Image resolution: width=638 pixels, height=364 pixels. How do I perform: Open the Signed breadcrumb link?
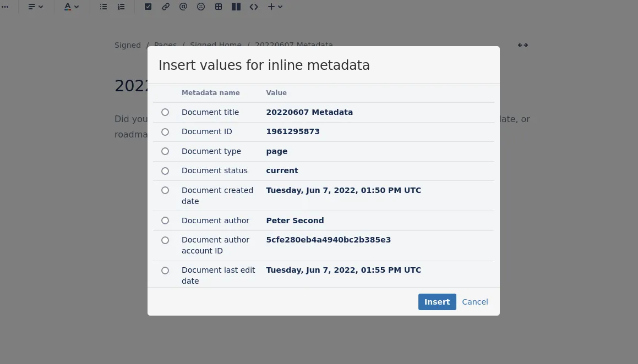pos(127,45)
